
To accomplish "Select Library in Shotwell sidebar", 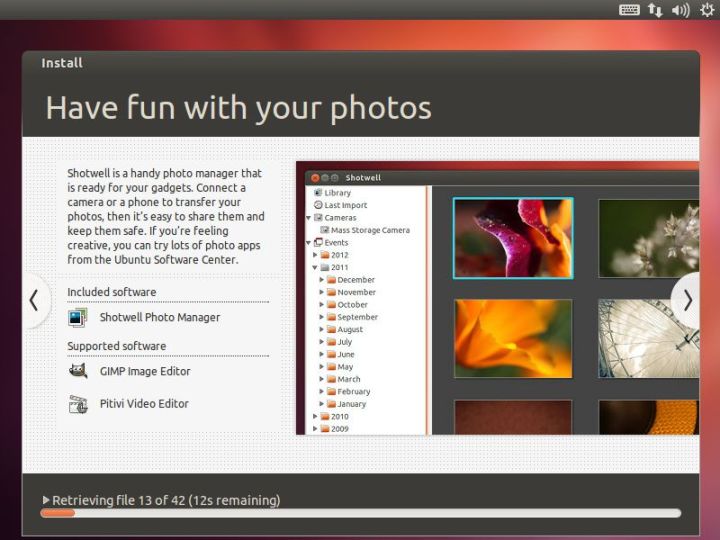I will (338, 193).
